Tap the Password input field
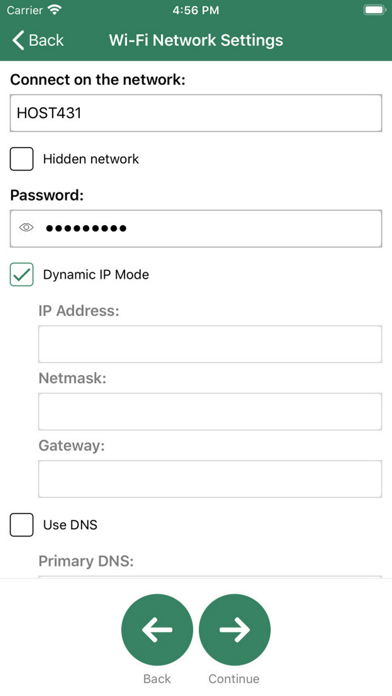392x696 pixels. 196,229
